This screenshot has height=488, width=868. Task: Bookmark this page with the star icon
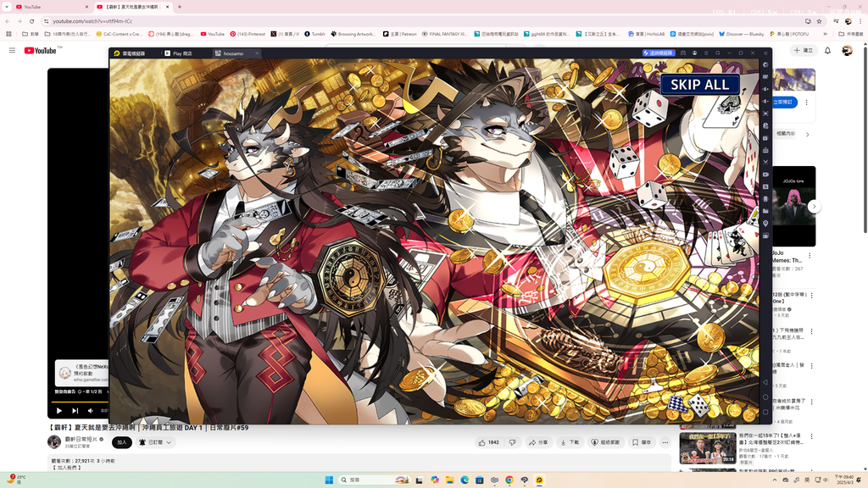coord(820,21)
